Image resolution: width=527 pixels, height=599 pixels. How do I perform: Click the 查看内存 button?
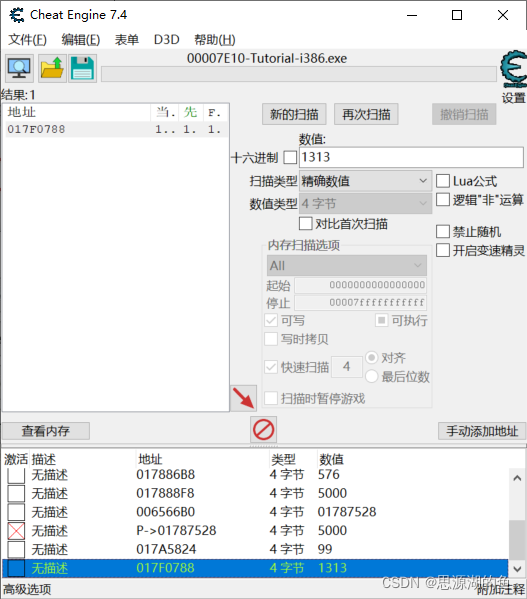point(46,431)
